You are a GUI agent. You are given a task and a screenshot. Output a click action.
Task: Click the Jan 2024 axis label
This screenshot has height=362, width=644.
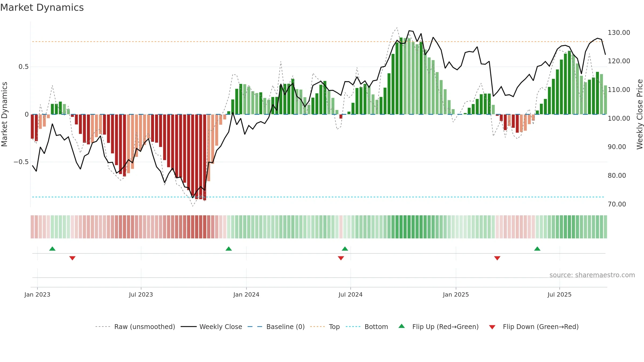coord(246,294)
